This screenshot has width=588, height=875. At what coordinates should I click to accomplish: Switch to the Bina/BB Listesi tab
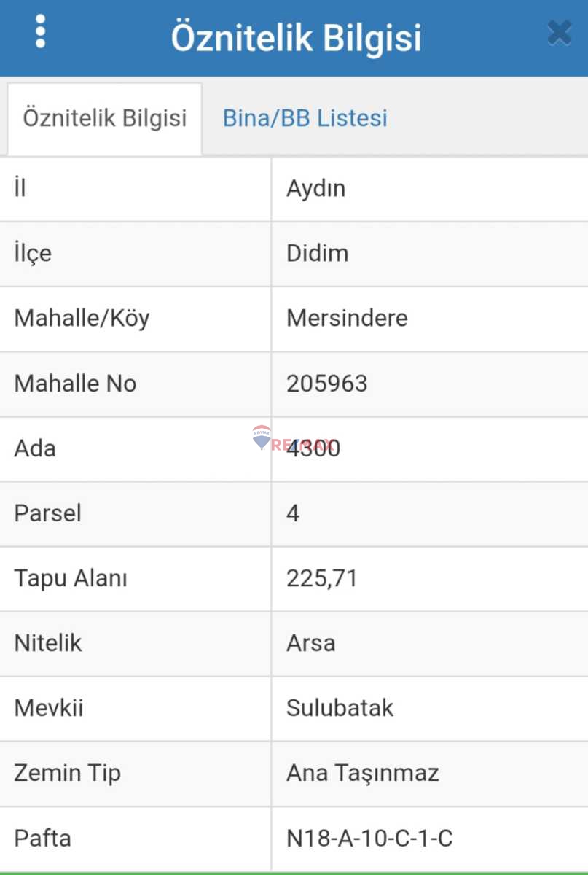(305, 117)
